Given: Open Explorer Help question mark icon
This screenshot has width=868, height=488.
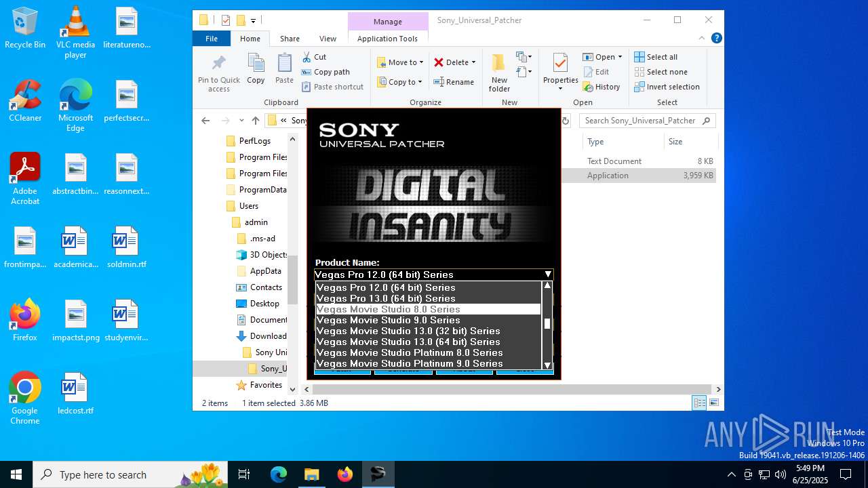Looking at the screenshot, I should click(716, 39).
